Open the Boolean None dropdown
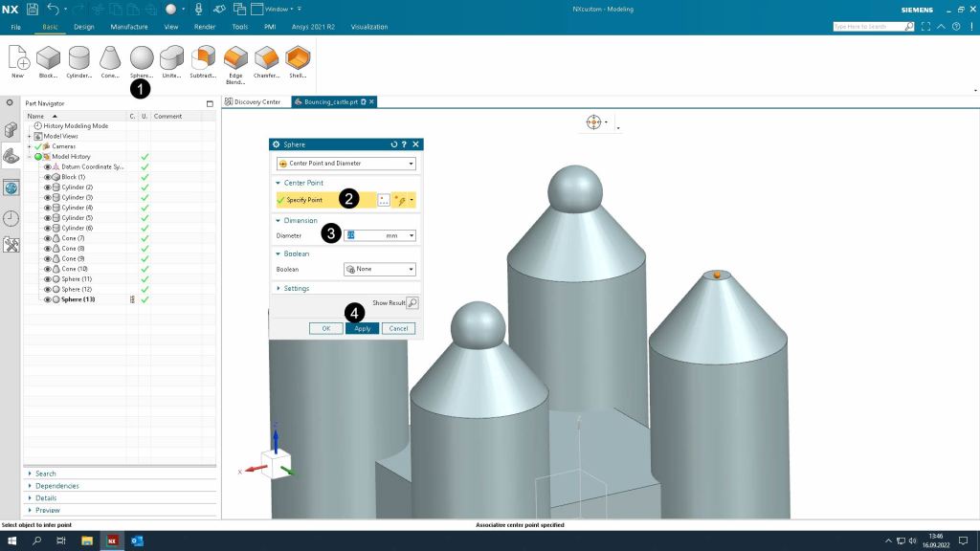980x551 pixels. tap(380, 270)
